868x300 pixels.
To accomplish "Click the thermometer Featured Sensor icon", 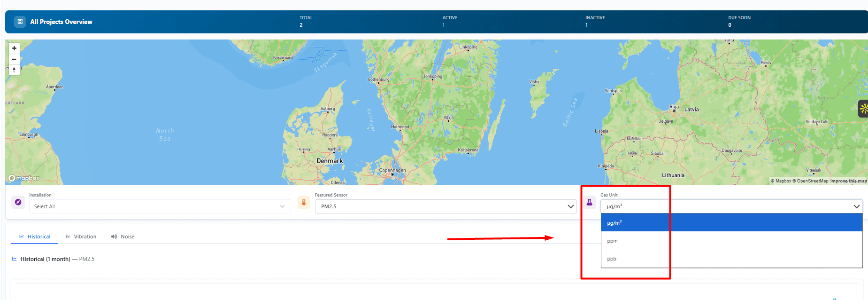I will point(304,202).
